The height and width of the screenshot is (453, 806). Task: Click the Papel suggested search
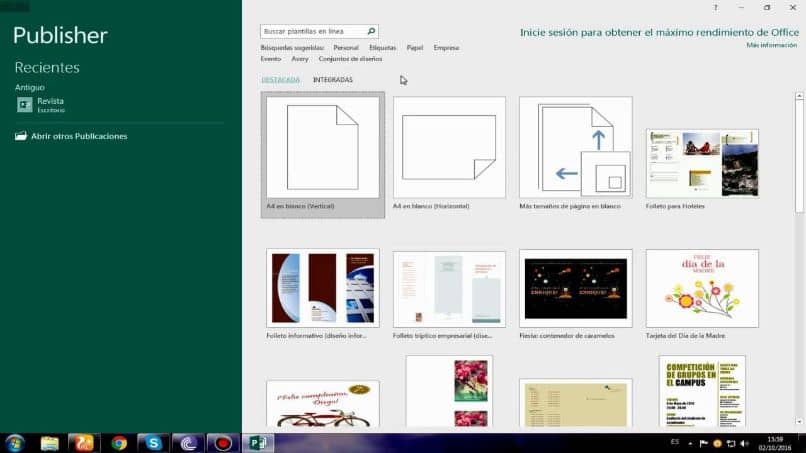[x=414, y=47]
